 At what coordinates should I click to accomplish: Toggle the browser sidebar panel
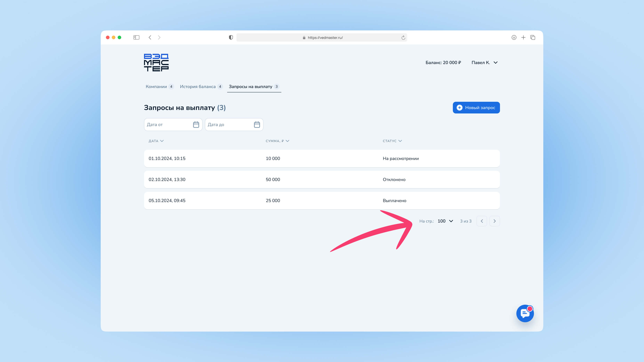click(136, 37)
